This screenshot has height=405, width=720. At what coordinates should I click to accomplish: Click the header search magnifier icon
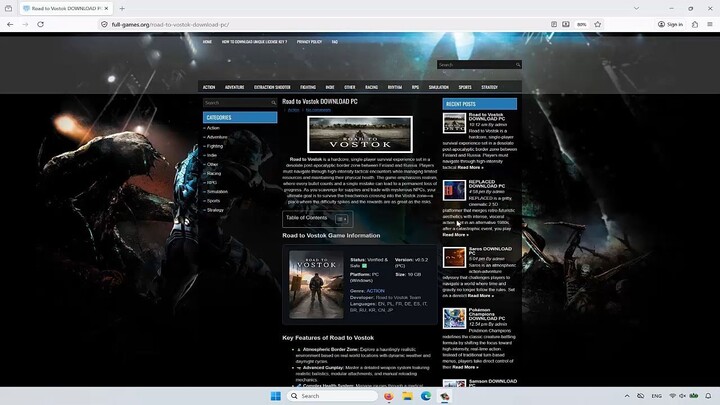pyautogui.click(x=518, y=65)
